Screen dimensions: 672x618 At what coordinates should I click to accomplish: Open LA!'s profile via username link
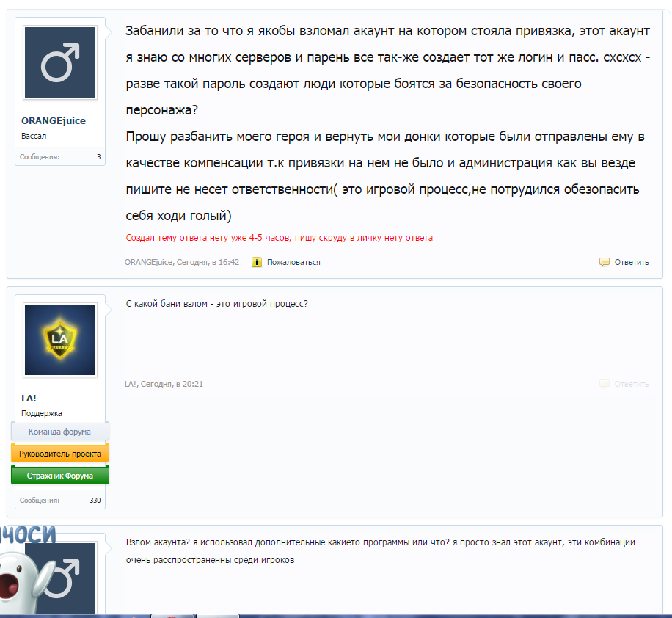(x=28, y=397)
